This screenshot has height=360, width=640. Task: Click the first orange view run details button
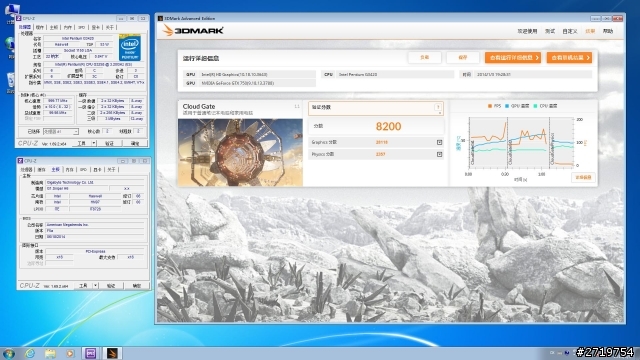pos(513,58)
